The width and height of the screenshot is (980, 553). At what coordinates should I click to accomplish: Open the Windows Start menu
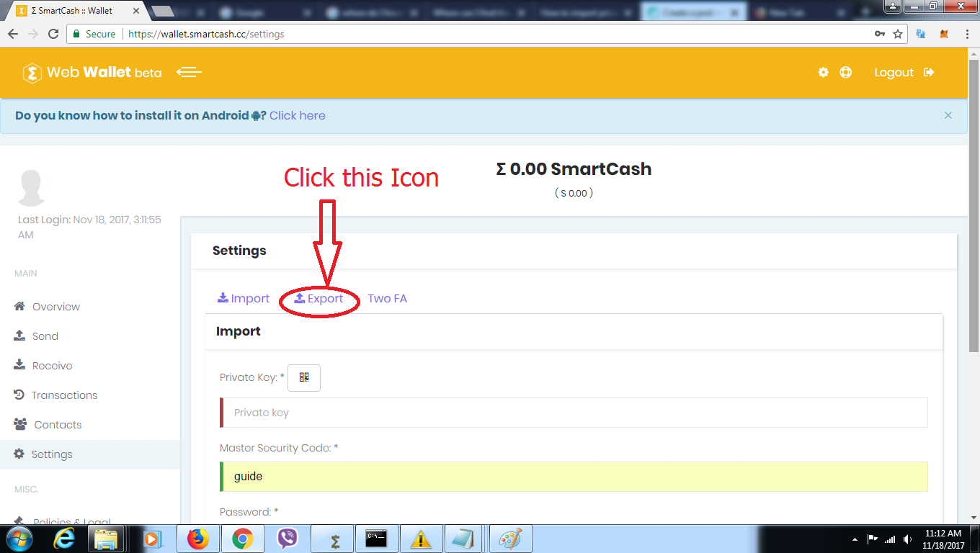coord(19,539)
